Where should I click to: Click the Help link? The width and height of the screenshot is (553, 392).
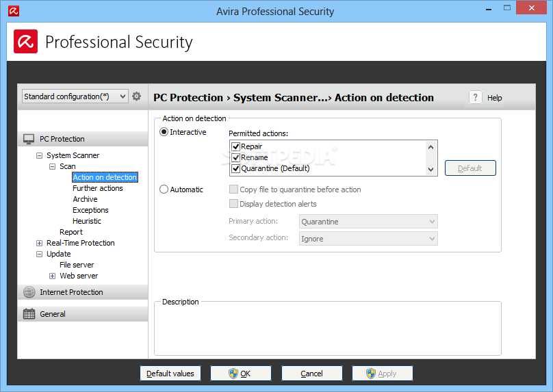click(x=494, y=98)
